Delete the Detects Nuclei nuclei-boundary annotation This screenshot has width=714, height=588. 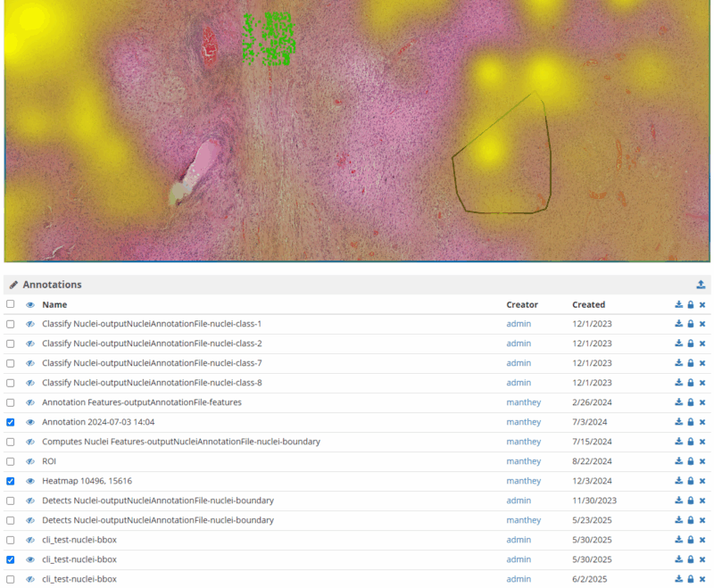[x=702, y=501]
